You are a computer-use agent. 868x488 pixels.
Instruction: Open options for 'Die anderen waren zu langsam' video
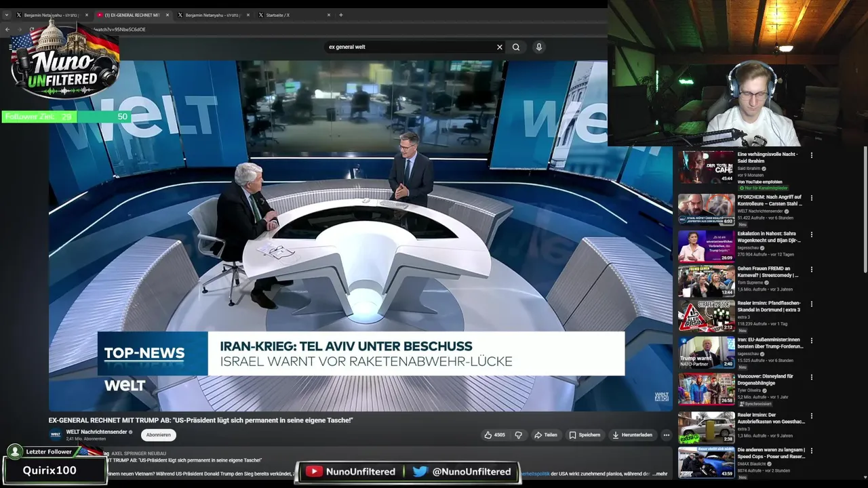812,451
